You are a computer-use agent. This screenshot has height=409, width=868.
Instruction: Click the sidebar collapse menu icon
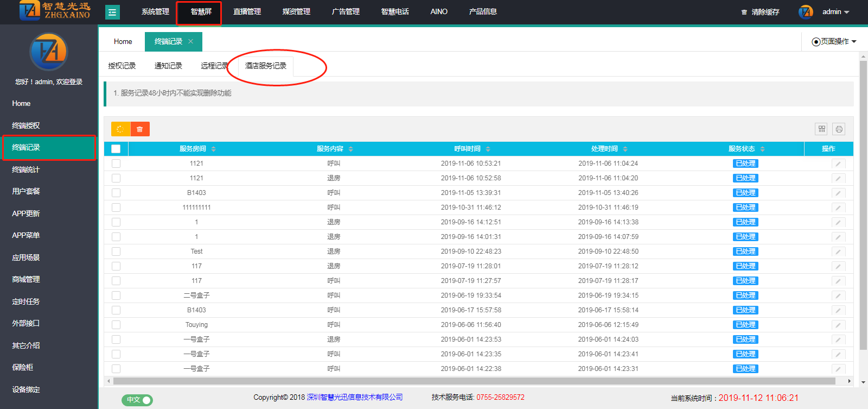coord(112,12)
